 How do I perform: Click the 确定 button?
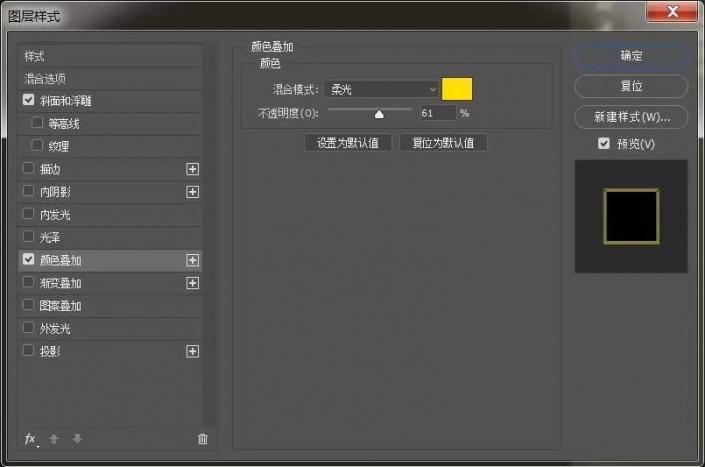(631, 56)
